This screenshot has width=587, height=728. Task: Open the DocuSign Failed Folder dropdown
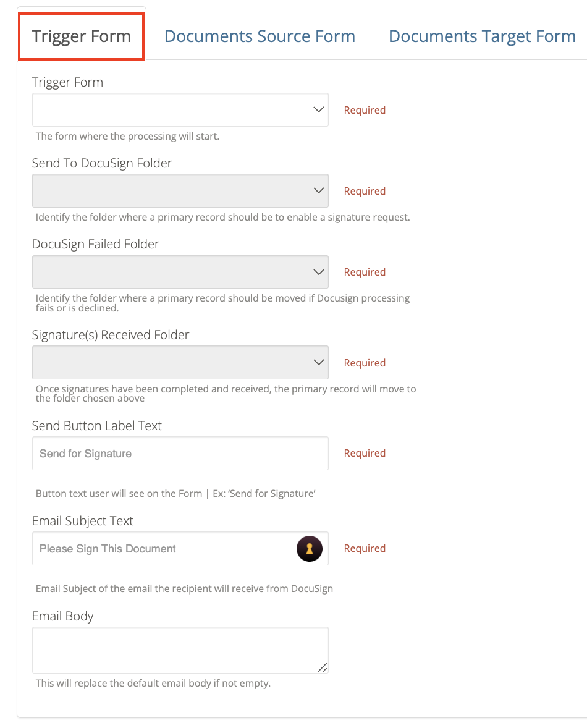tap(179, 271)
